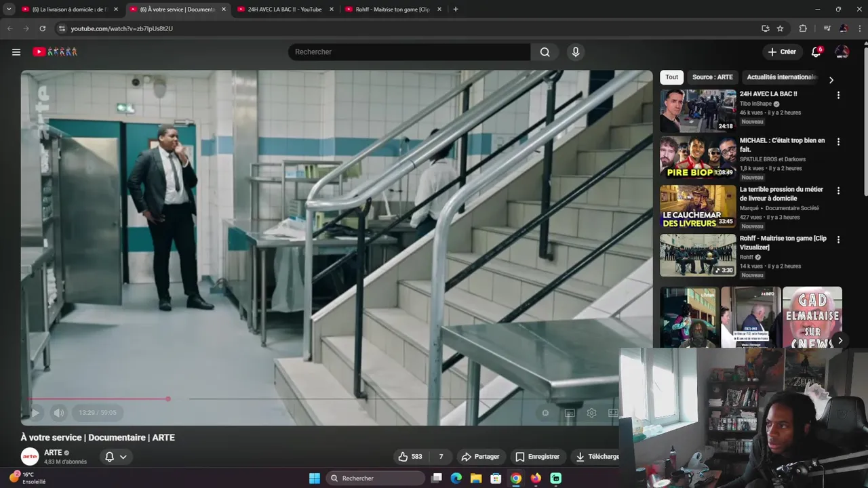Open the ARTE channel avatar
The image size is (868, 488).
point(30,457)
